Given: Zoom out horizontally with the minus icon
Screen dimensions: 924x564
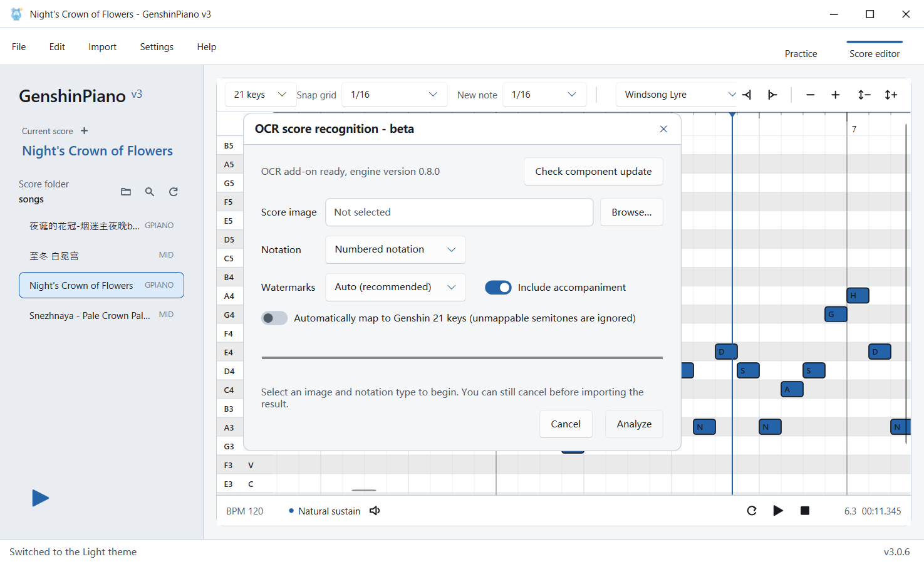Looking at the screenshot, I should coord(810,95).
